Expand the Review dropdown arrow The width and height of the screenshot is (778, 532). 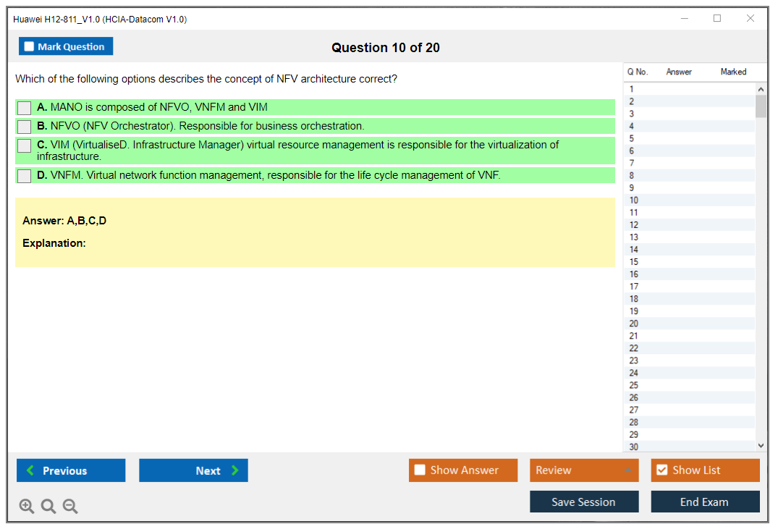[627, 470]
